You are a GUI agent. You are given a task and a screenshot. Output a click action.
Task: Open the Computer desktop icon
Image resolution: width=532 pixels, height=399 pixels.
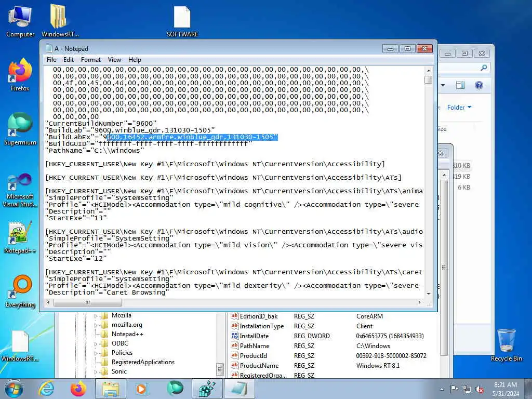coord(20,21)
